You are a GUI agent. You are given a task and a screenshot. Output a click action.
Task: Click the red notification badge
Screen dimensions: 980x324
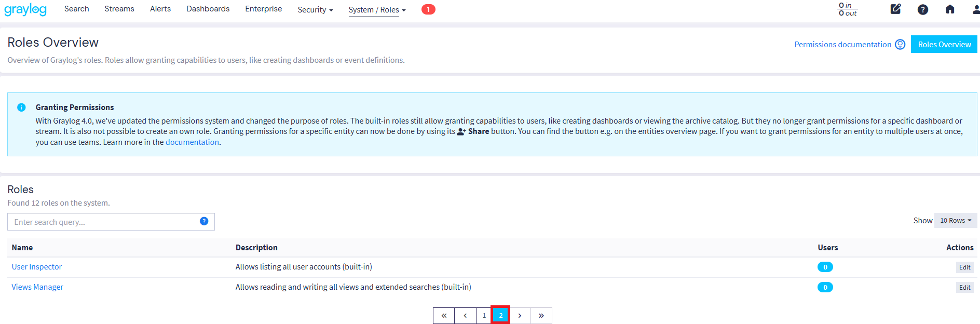428,9
